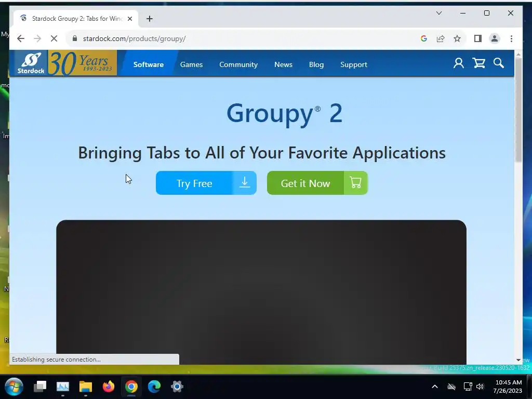
Task: Open the Community menu
Action: pyautogui.click(x=238, y=64)
